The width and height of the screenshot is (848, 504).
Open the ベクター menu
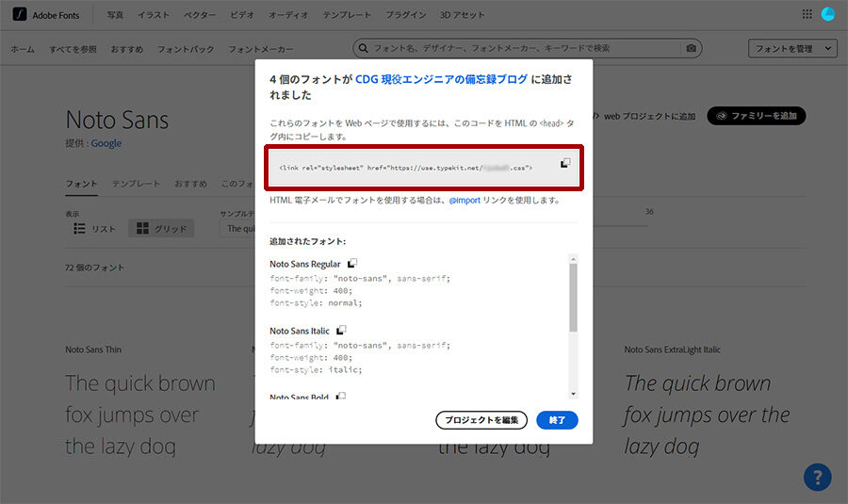(x=200, y=14)
